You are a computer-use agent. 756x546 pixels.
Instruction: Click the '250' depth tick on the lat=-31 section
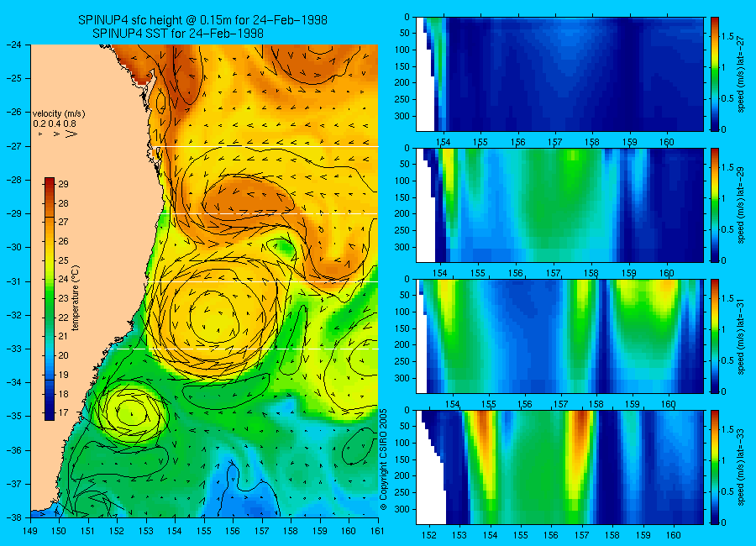tap(402, 361)
